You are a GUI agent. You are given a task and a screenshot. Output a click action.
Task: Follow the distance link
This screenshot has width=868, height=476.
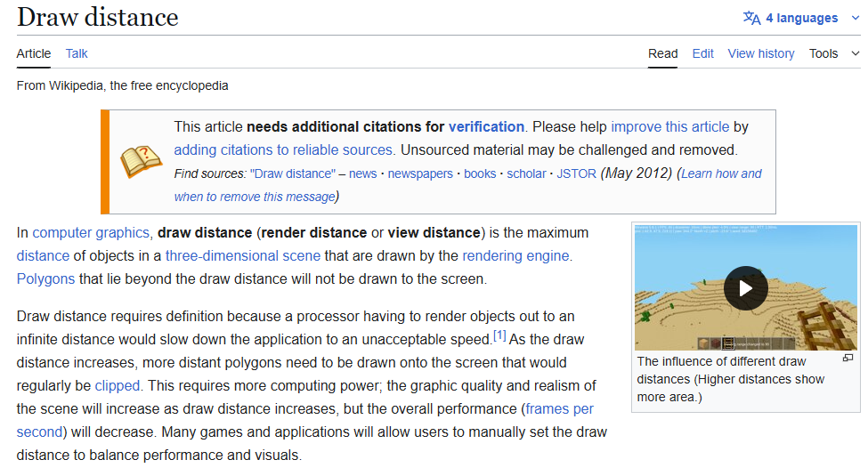point(43,255)
